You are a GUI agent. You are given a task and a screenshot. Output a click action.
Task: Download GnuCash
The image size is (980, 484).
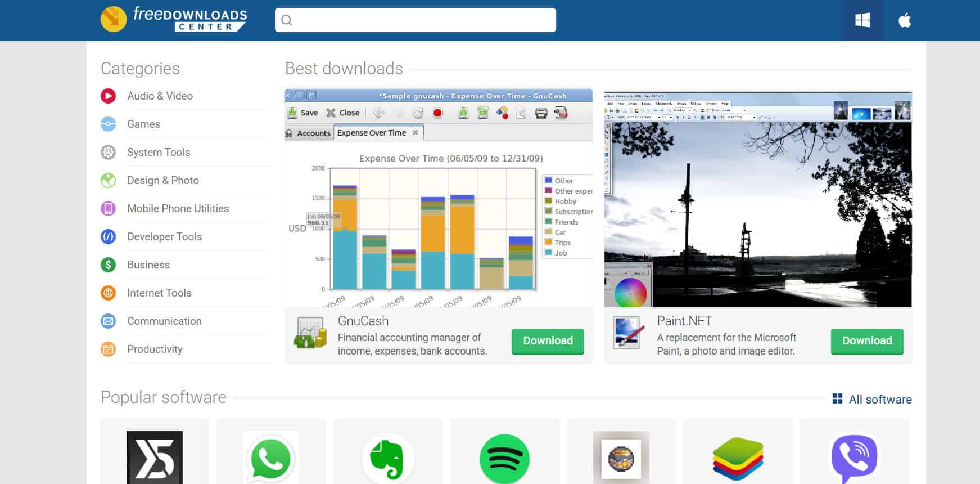tap(548, 341)
